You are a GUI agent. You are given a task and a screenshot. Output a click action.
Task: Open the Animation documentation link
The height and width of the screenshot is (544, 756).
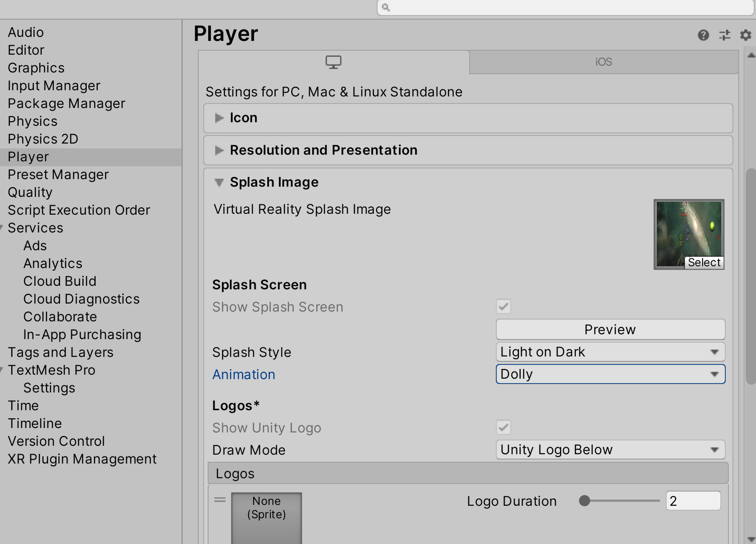coord(244,374)
